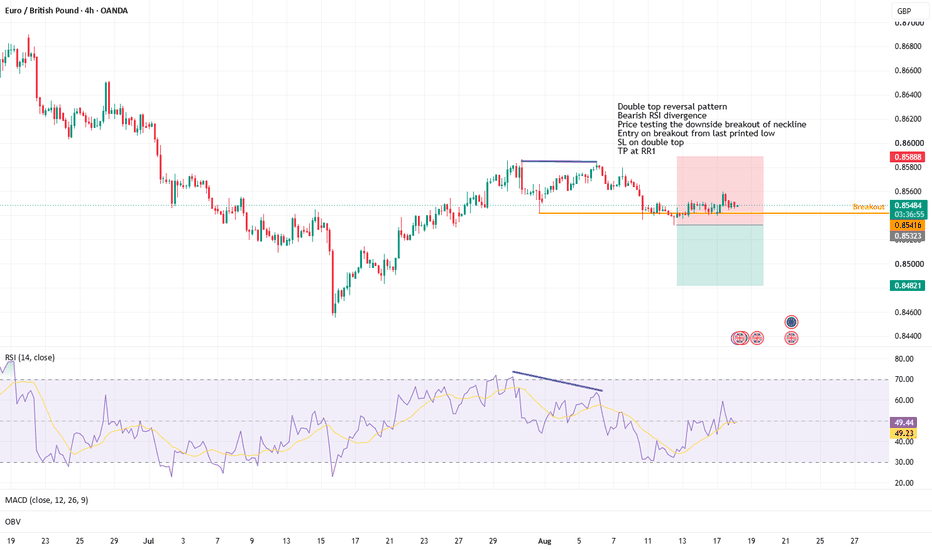Click the Jul label on the time axis
The height and width of the screenshot is (550, 932).
149,541
